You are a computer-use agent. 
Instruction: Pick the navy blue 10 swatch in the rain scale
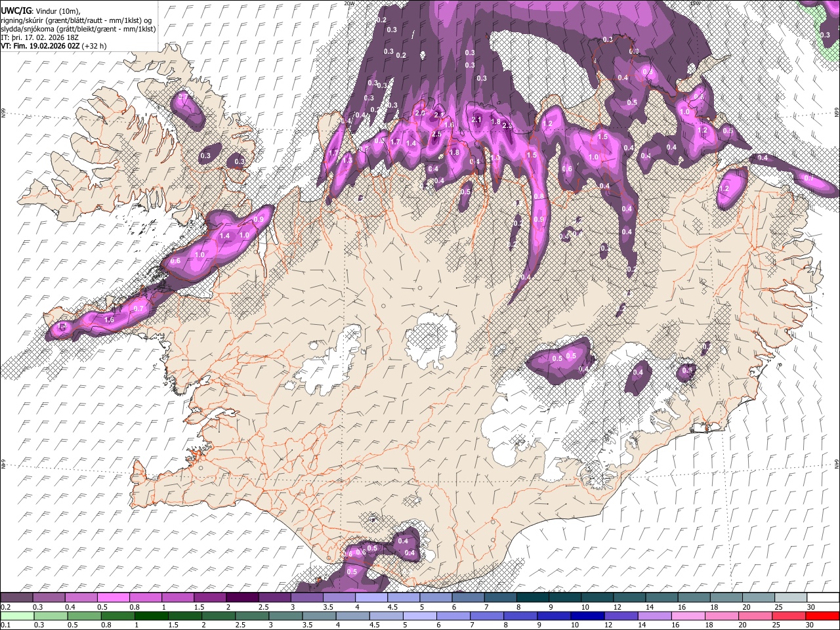(x=587, y=616)
